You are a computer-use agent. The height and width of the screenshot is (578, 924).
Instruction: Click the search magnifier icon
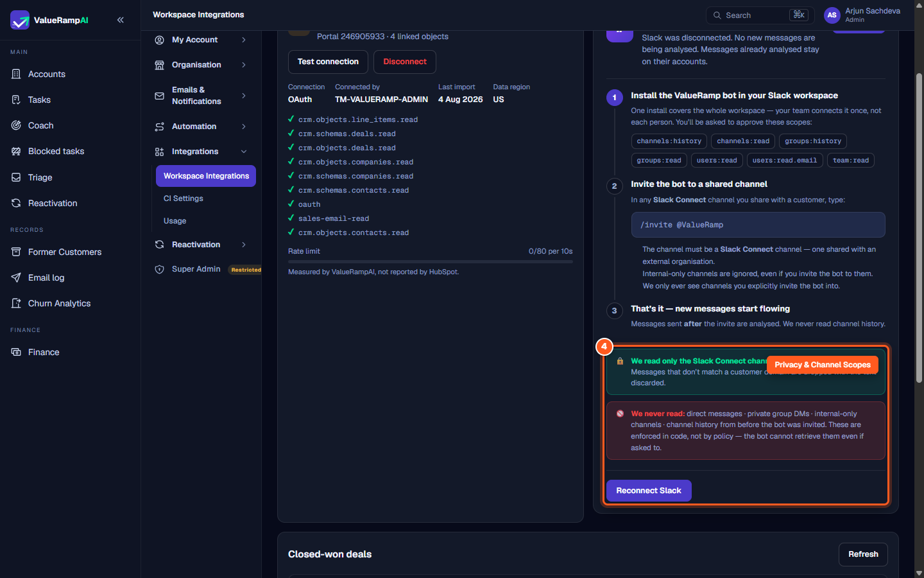point(717,15)
